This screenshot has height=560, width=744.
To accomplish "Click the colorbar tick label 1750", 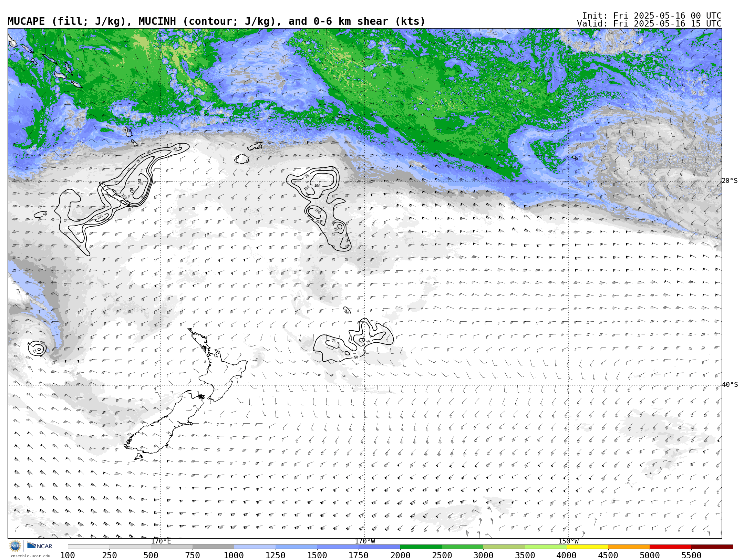I will 359,556.
